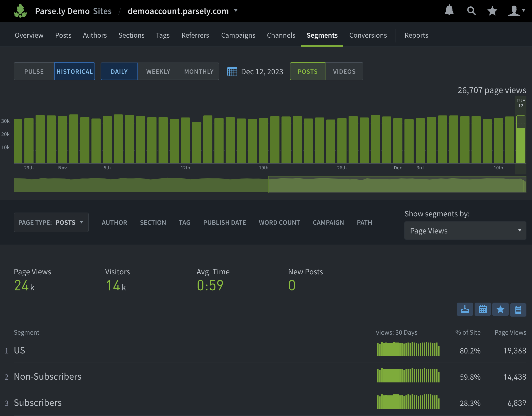The image size is (532, 416).
Task: Switch to the Conversions tab
Action: tap(368, 35)
